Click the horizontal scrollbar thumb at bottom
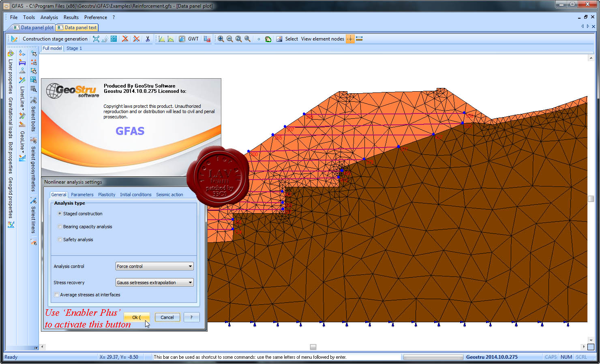Viewport: 600px width, 364px height. [x=313, y=347]
